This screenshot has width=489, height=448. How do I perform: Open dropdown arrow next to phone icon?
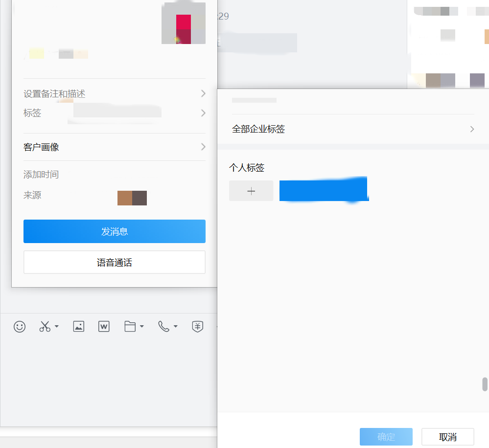coord(176,326)
